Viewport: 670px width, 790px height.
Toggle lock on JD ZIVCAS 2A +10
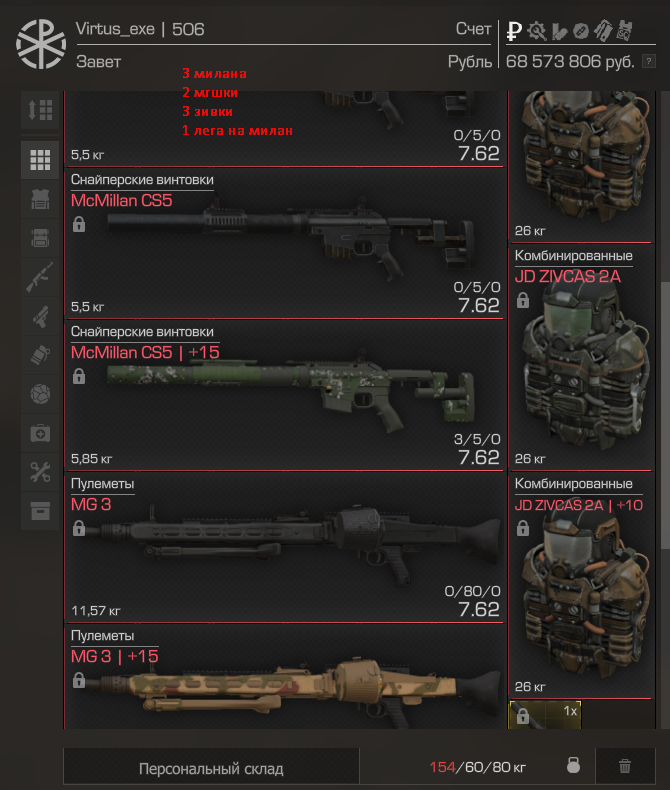[523, 529]
